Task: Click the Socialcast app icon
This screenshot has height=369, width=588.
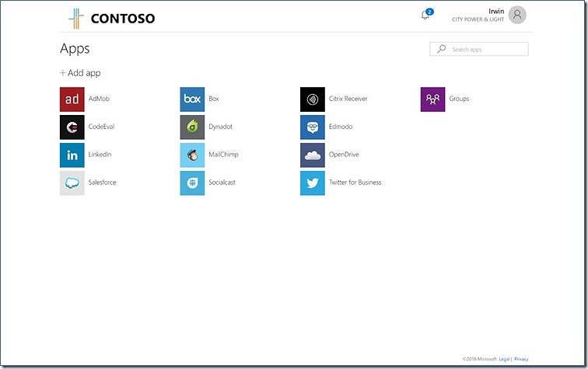Action: (x=192, y=183)
